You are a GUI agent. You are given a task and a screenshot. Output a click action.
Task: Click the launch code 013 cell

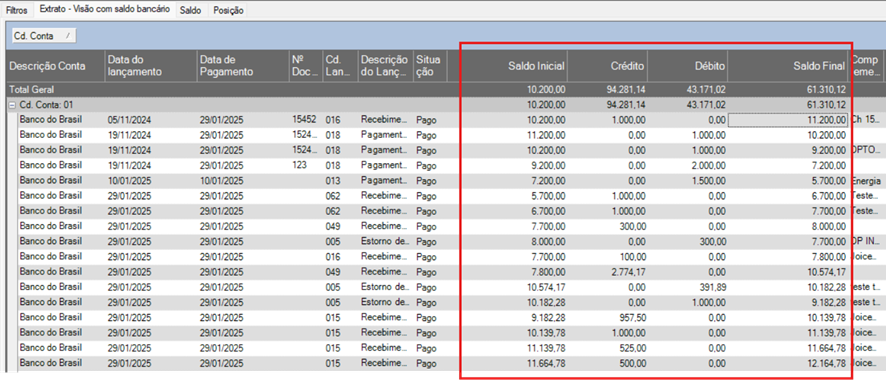point(333,181)
